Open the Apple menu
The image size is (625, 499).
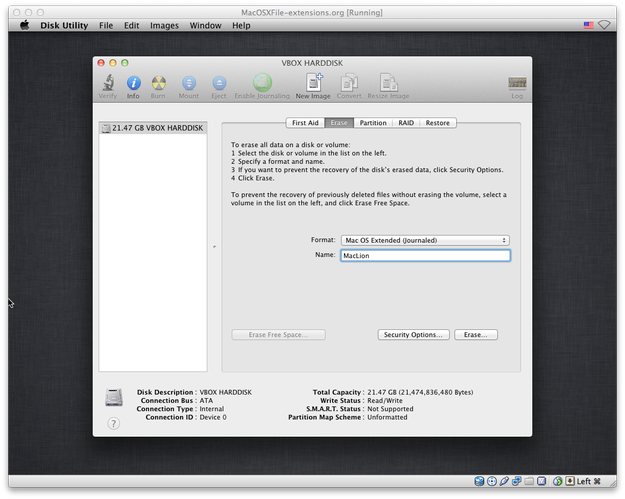pyautogui.click(x=25, y=25)
